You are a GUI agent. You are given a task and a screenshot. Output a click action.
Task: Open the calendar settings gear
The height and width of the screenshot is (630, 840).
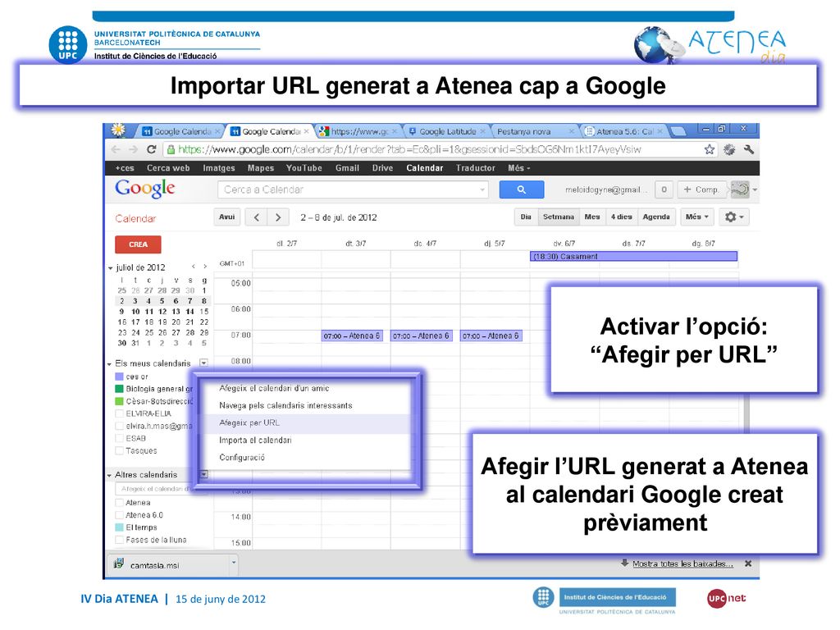point(733,217)
